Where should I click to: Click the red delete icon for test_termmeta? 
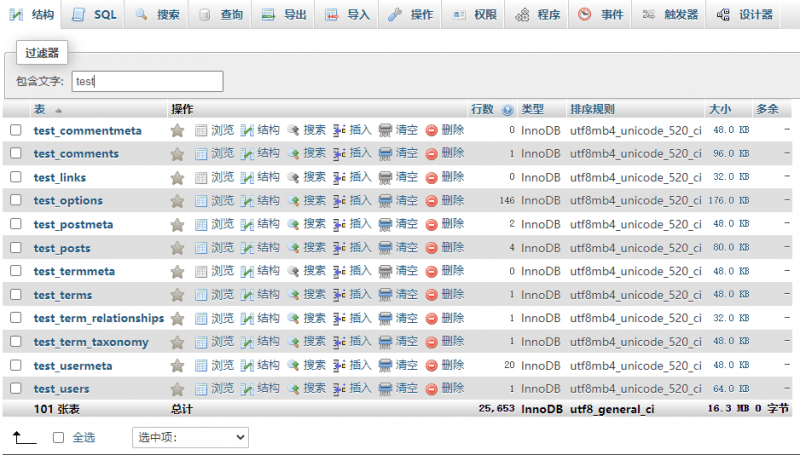click(432, 271)
